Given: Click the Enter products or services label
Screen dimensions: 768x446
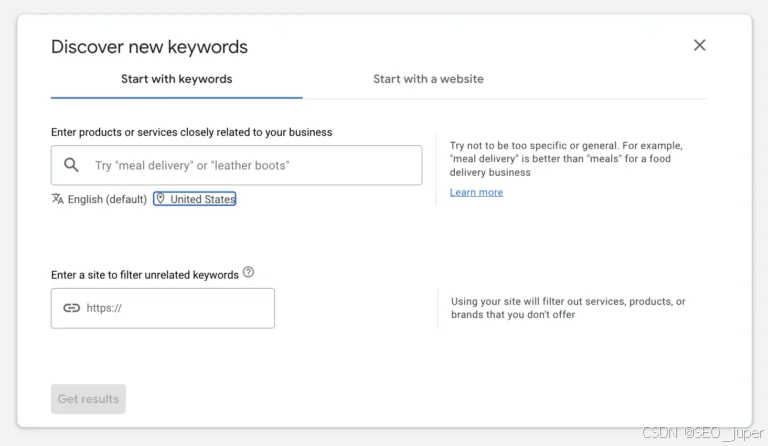Looking at the screenshot, I should coord(191,132).
